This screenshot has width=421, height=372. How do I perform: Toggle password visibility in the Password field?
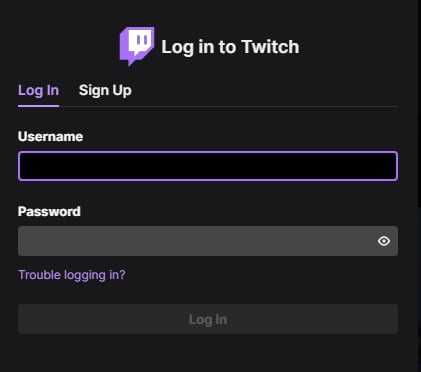coord(384,241)
